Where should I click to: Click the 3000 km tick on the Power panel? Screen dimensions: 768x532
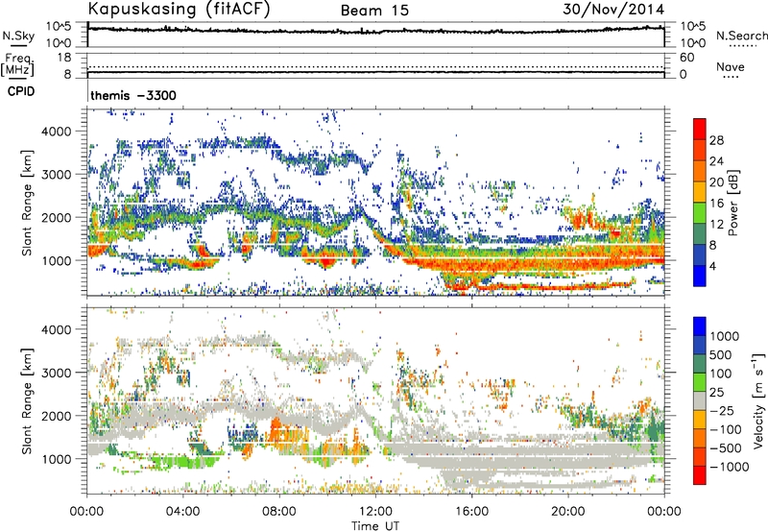pyautogui.click(x=57, y=175)
